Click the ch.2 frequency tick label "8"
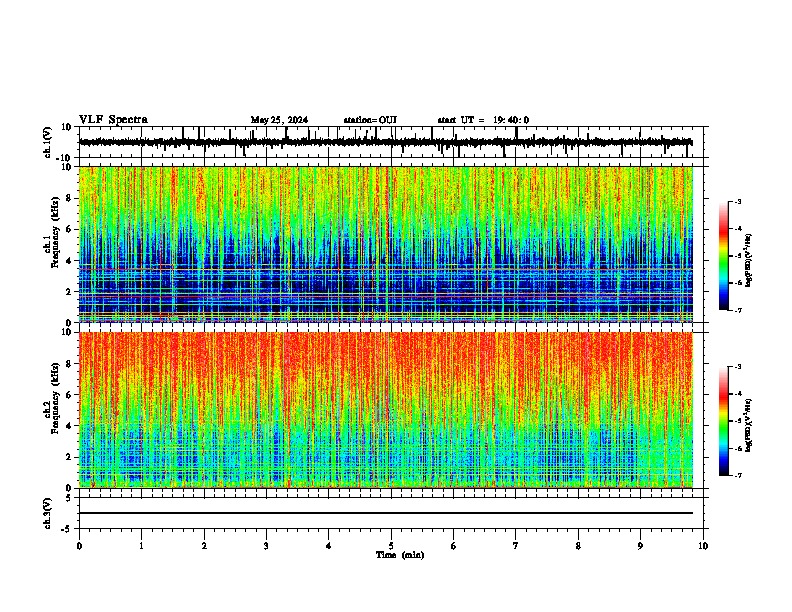 [x=69, y=364]
